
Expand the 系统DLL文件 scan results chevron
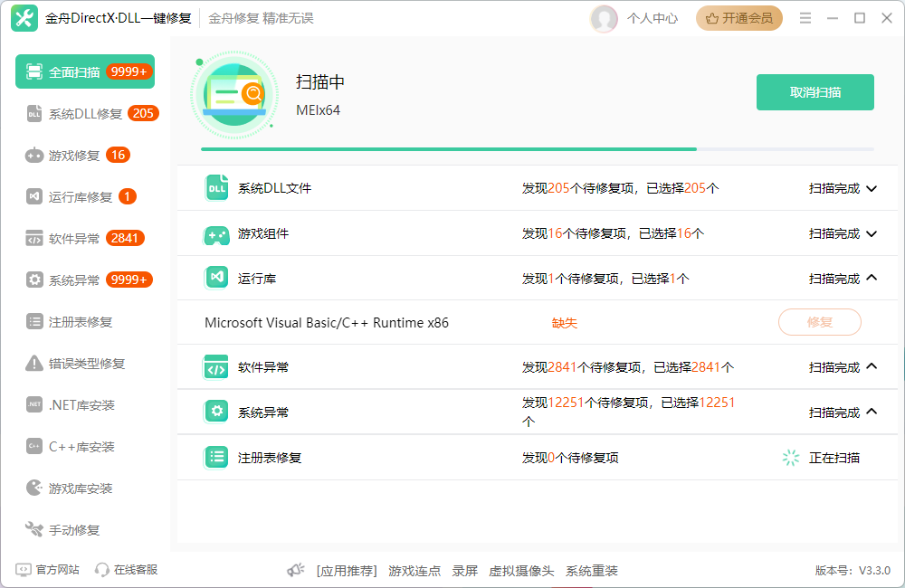tap(872, 188)
